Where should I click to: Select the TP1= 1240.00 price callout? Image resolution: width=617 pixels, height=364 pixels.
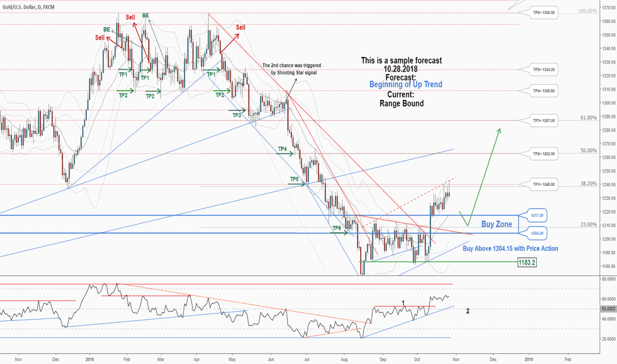pos(544,185)
